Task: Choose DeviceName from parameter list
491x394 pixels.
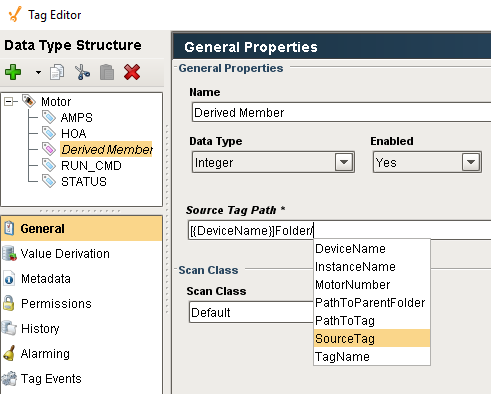Action: [x=372, y=249]
